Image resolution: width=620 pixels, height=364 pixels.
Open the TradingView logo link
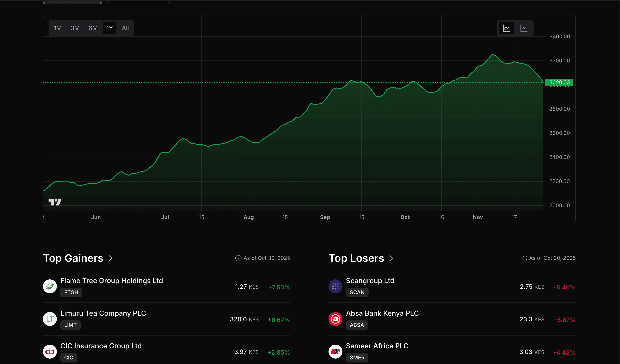click(55, 202)
